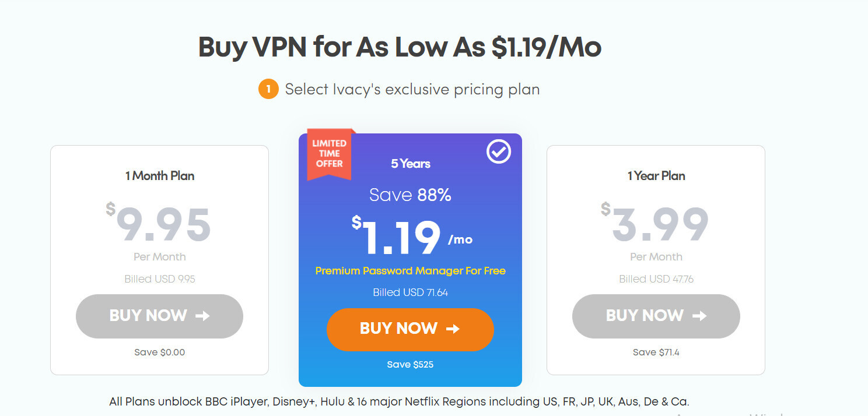This screenshot has width=868, height=416.
Task: Expand the 1 Month Plan billing details
Action: pyautogui.click(x=159, y=259)
